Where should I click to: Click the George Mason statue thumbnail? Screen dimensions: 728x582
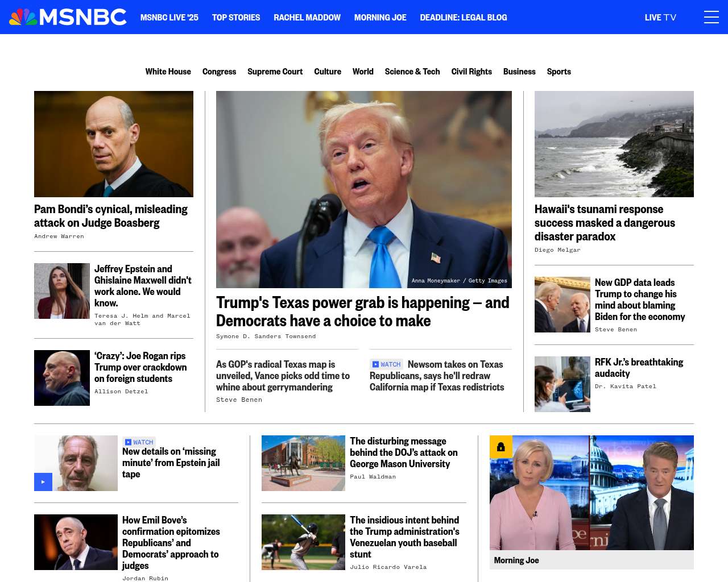[303, 463]
